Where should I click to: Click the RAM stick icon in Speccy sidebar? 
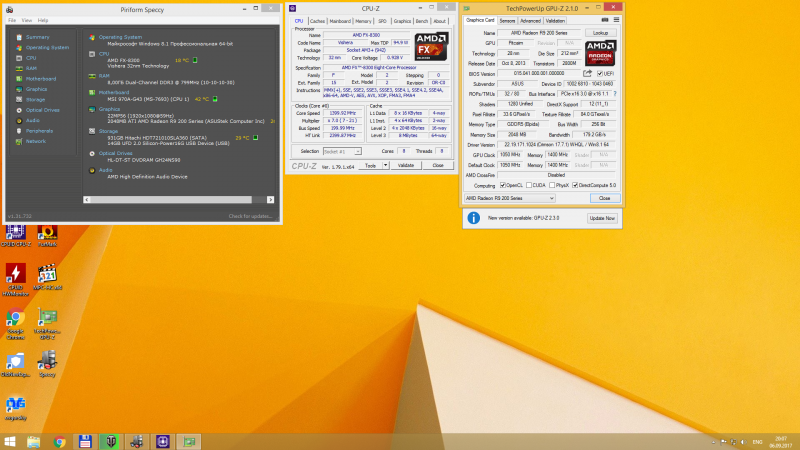coord(19,68)
